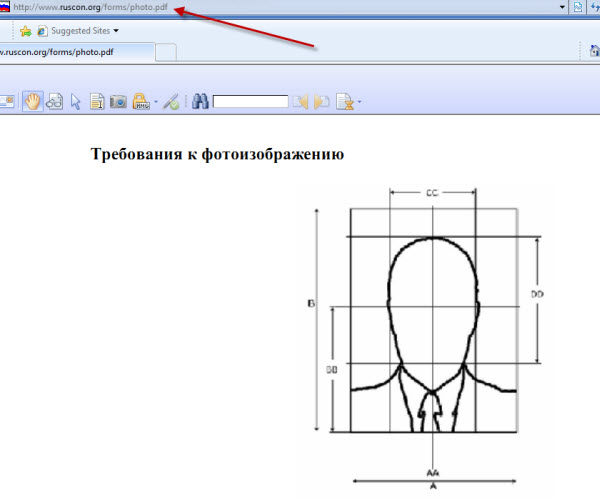This screenshot has width=600, height=500.
Task: Go to the previous search result
Action: click(x=299, y=101)
